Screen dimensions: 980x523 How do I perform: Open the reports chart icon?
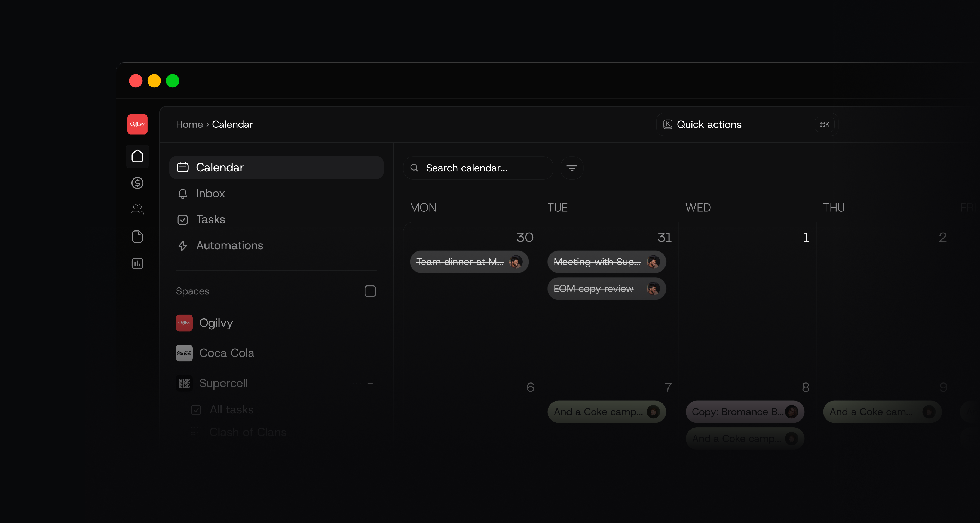click(x=137, y=263)
